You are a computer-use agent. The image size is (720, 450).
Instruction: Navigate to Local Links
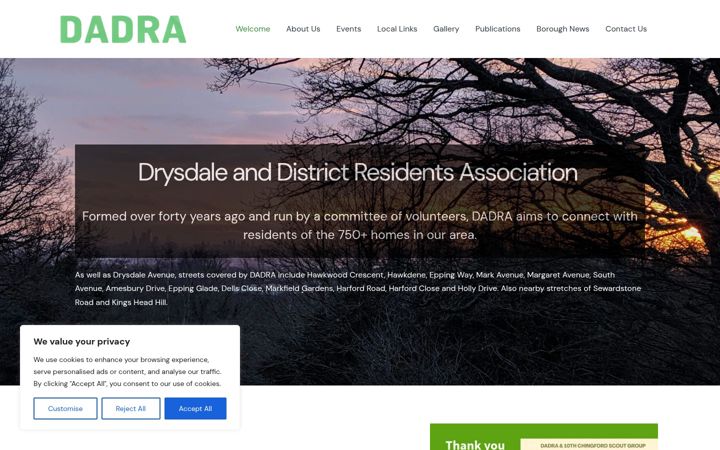(397, 29)
